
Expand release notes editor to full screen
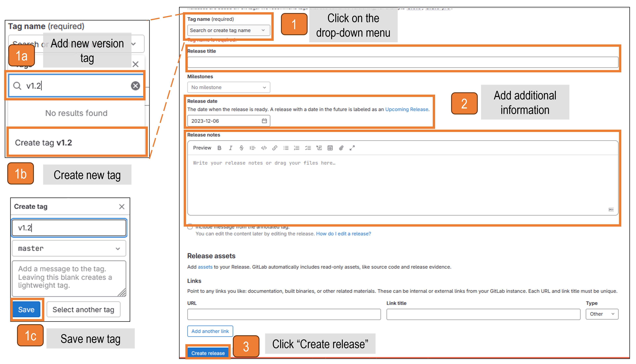click(x=352, y=148)
